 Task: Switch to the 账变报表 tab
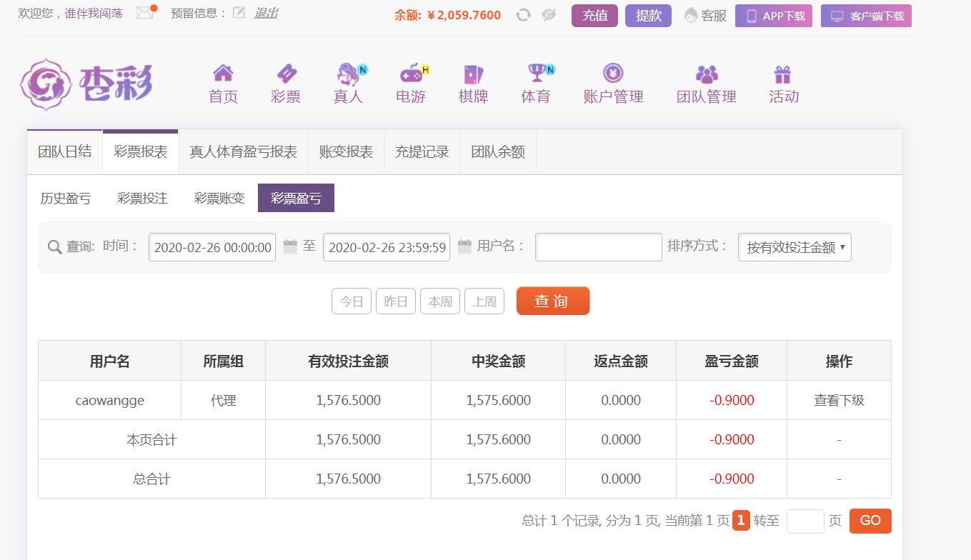pos(346,152)
